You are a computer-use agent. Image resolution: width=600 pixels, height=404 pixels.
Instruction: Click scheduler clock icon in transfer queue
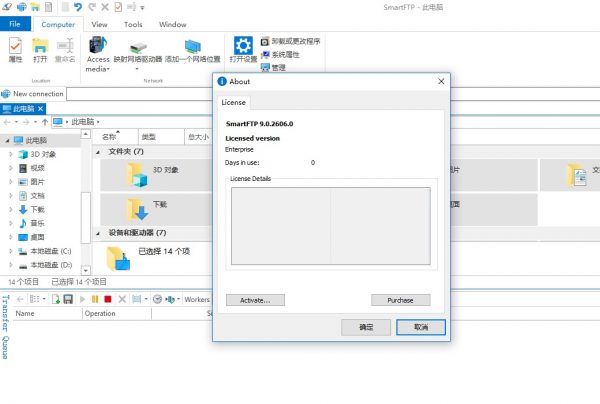coord(157,299)
